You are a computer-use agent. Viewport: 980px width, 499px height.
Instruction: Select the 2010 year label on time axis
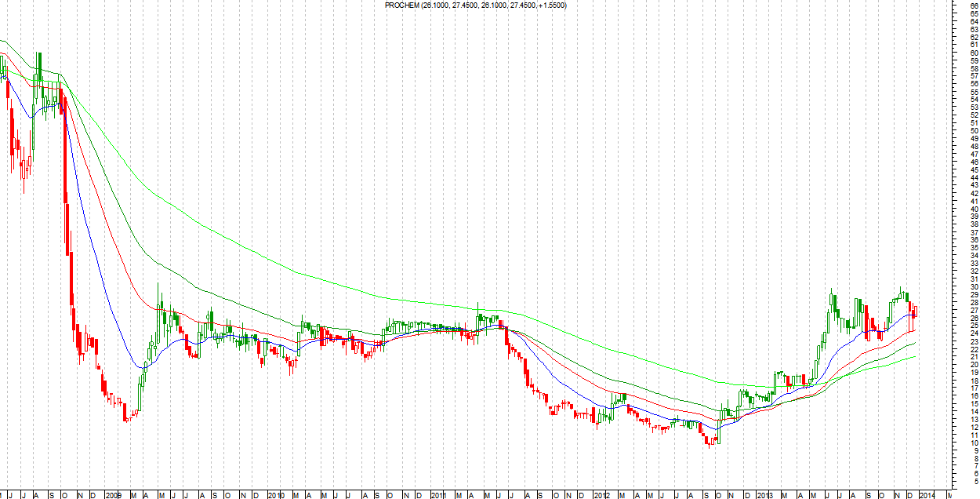[x=275, y=495]
